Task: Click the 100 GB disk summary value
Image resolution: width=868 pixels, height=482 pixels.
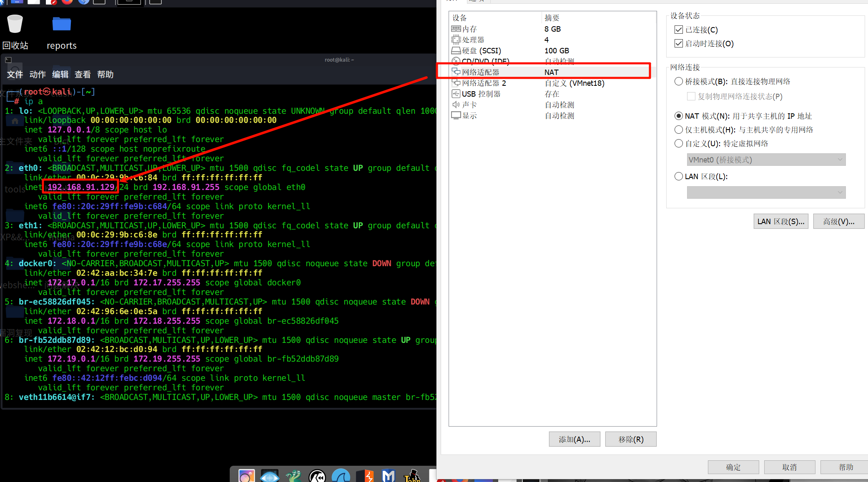Action: pos(557,50)
